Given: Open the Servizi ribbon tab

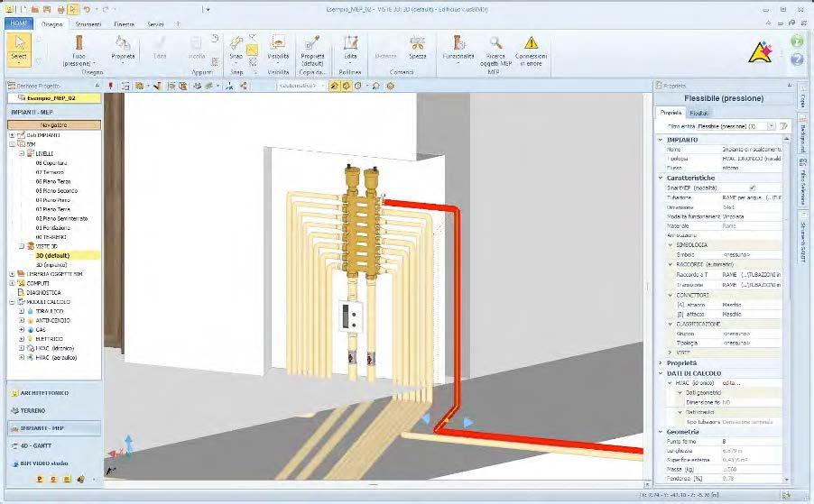Looking at the screenshot, I should 155,23.
